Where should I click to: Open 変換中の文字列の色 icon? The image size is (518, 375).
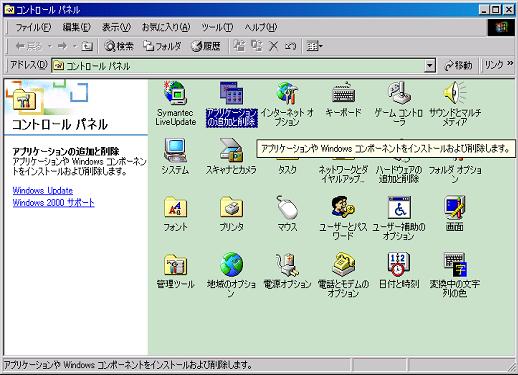tap(455, 265)
